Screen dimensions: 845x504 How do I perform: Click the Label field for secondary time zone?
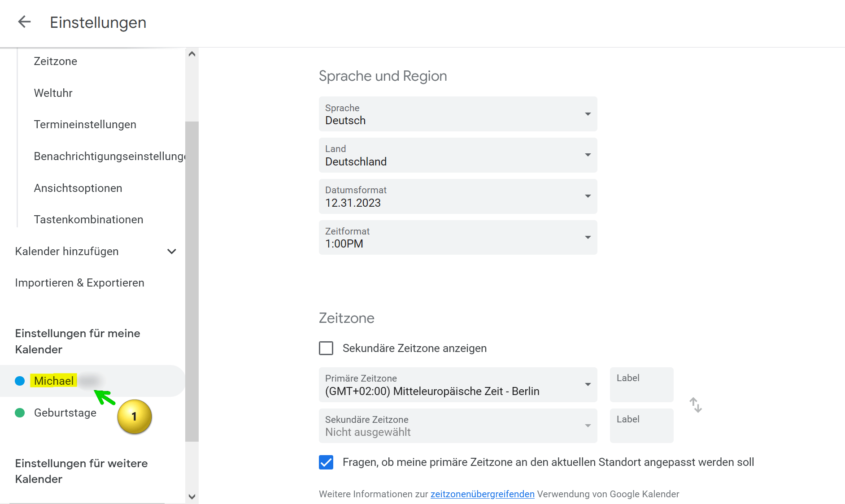click(642, 426)
